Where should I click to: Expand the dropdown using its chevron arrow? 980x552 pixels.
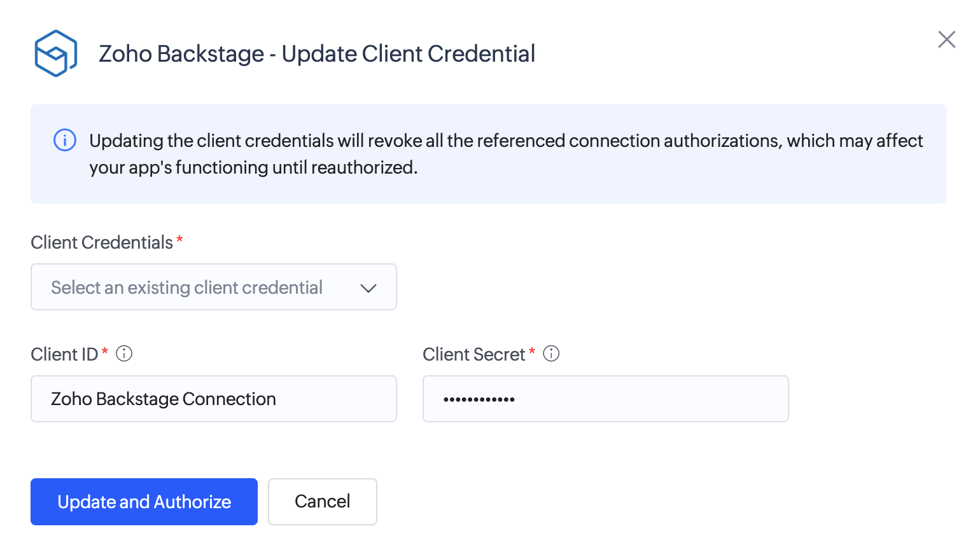pyautogui.click(x=368, y=288)
